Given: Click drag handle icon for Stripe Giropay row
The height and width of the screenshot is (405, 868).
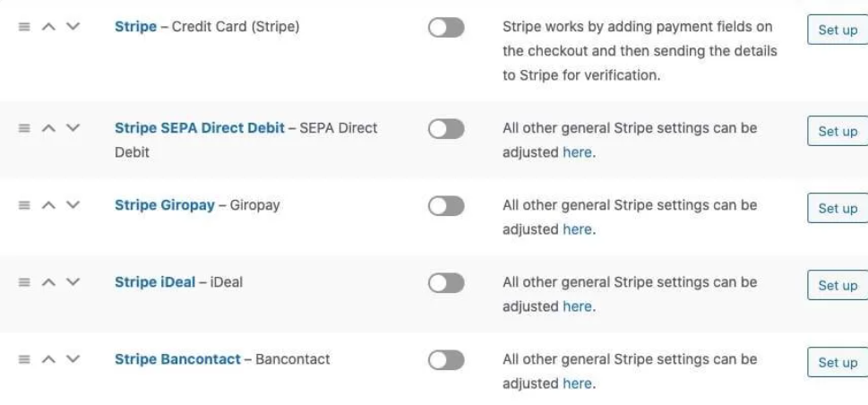Looking at the screenshot, I should pyautogui.click(x=25, y=206).
